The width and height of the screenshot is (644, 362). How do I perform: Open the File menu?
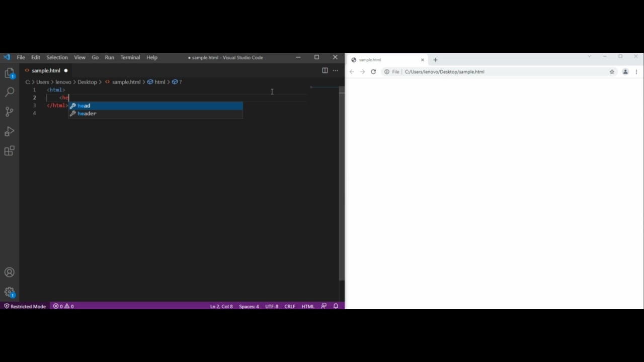(21, 57)
